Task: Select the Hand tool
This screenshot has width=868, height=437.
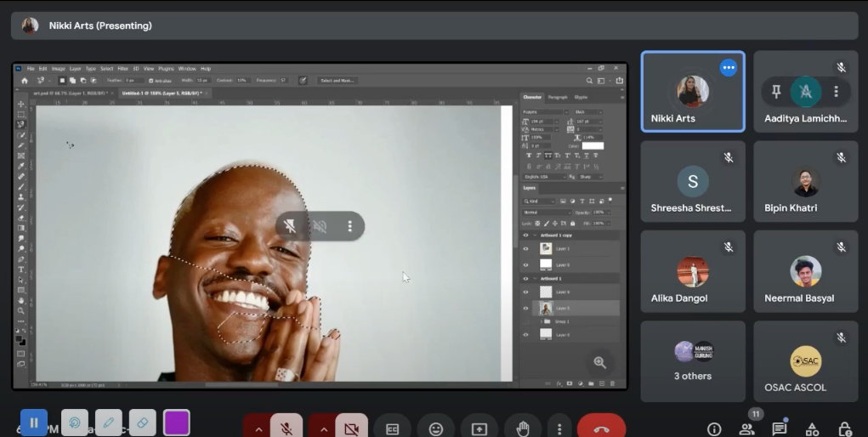Action: (x=21, y=301)
